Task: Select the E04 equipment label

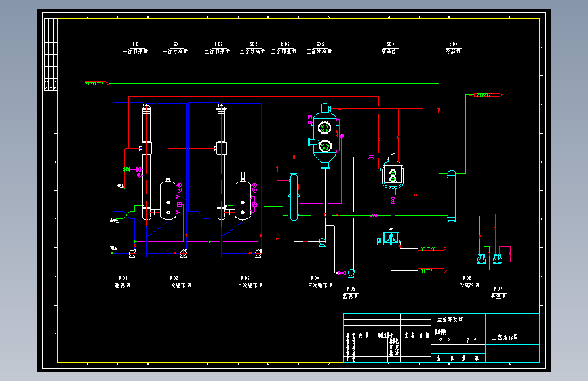Action: pos(453,47)
